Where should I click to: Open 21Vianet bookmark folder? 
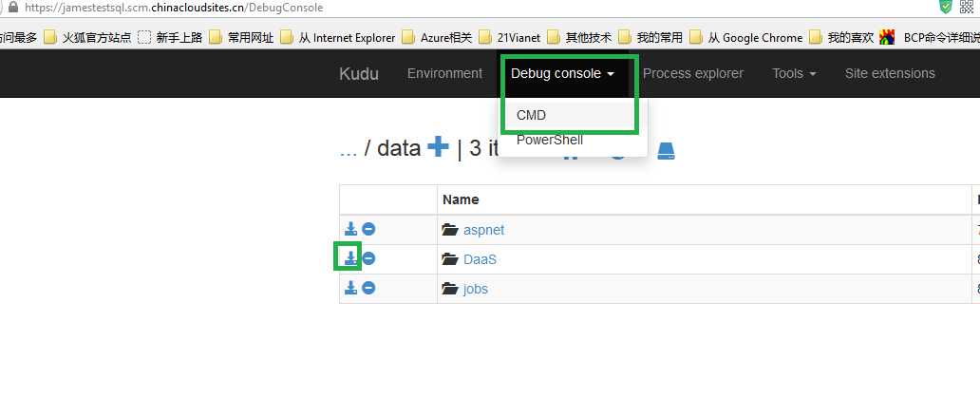[x=509, y=37]
